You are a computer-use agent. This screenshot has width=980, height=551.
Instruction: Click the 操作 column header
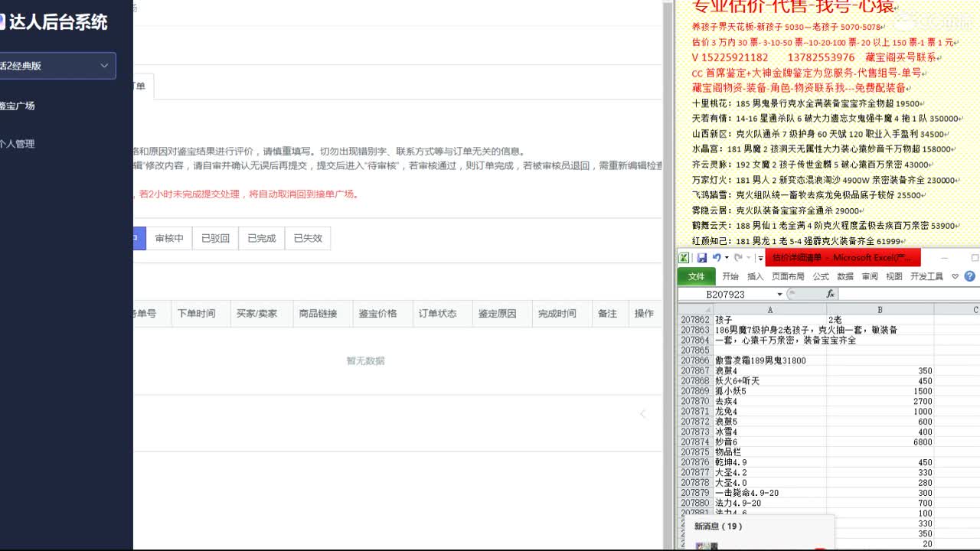coord(644,314)
